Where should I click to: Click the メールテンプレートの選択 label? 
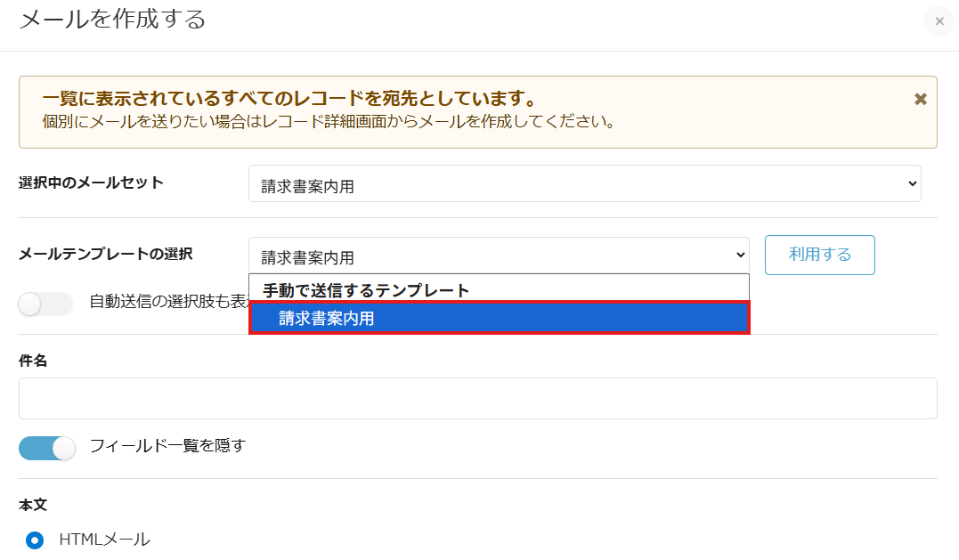point(105,254)
